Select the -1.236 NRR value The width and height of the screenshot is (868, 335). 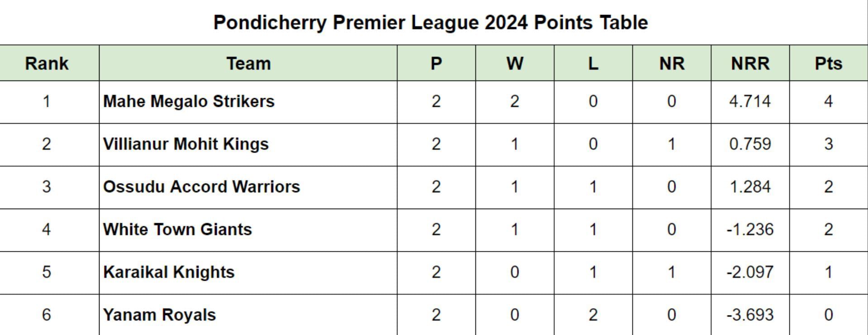[x=750, y=230]
